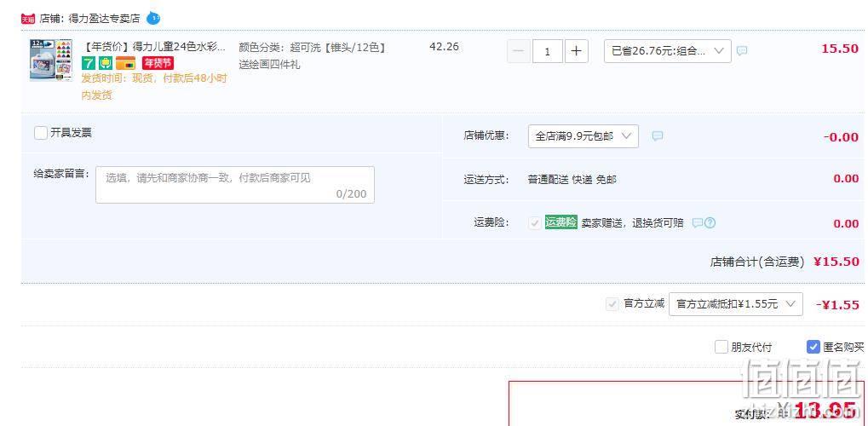Click the green shield guarantee badge

coord(106,63)
